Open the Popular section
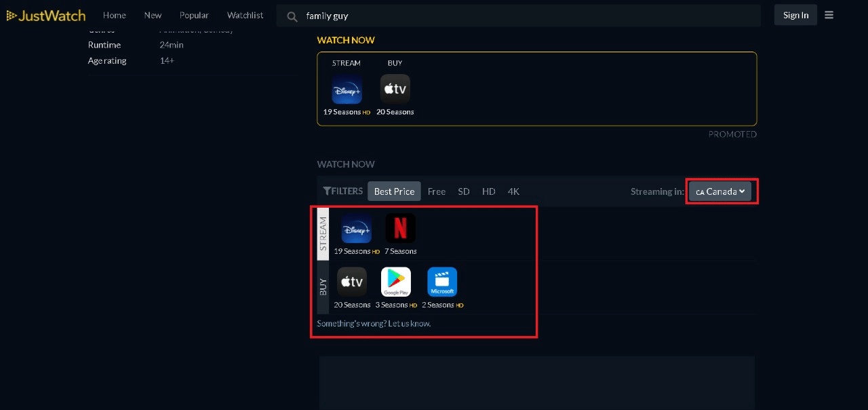This screenshot has height=410, width=868. (194, 15)
